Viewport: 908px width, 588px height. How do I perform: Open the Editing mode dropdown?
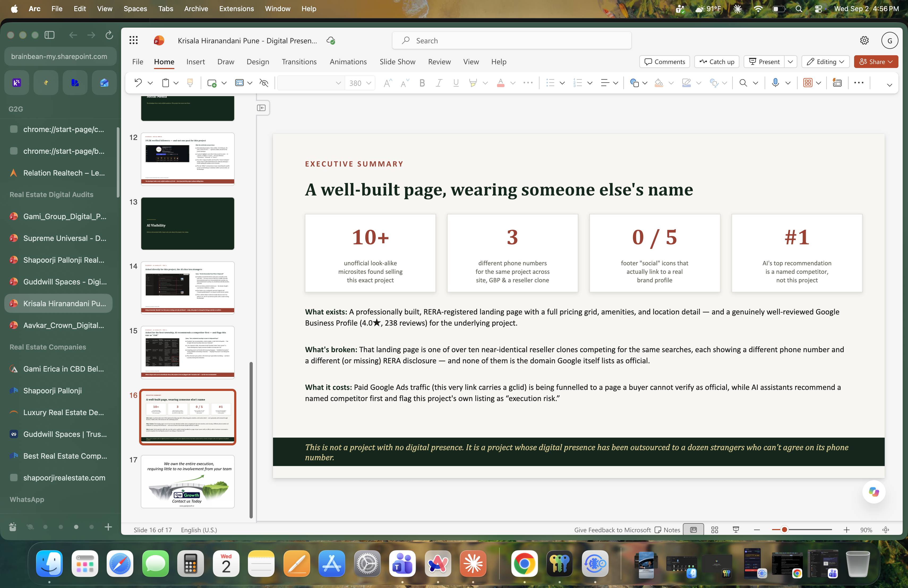tap(826, 62)
